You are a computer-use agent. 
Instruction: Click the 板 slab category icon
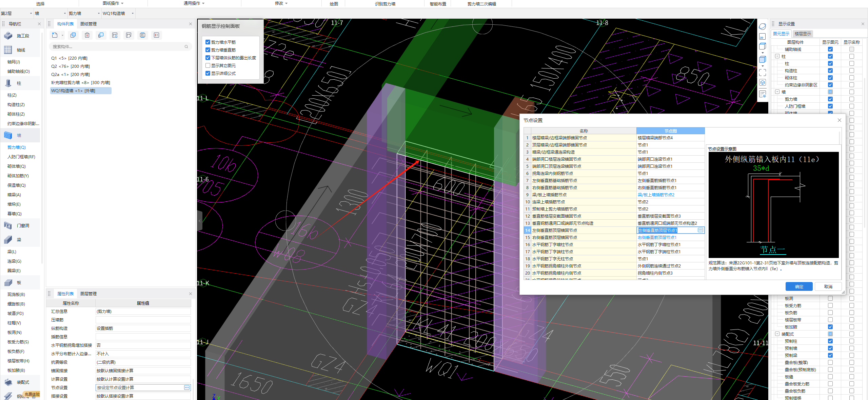8,282
